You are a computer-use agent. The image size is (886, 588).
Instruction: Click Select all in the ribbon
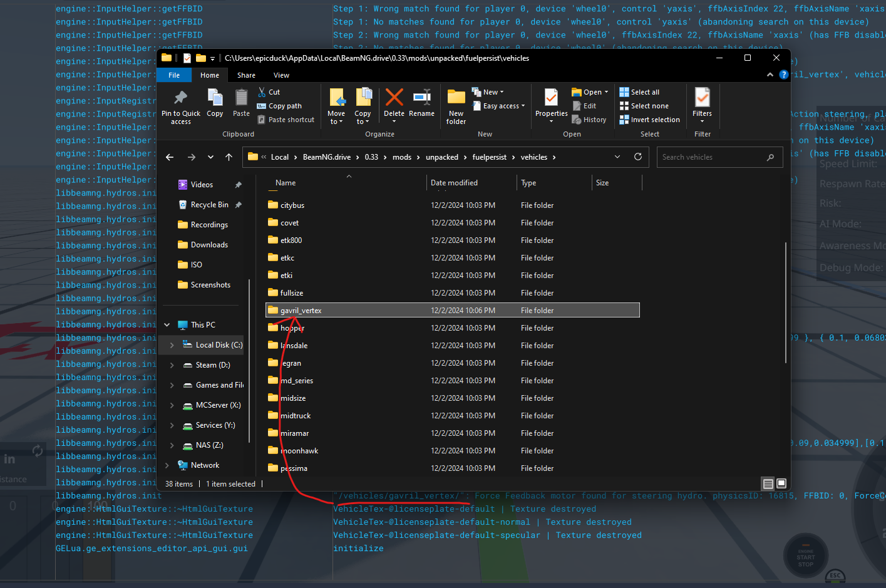pos(639,92)
